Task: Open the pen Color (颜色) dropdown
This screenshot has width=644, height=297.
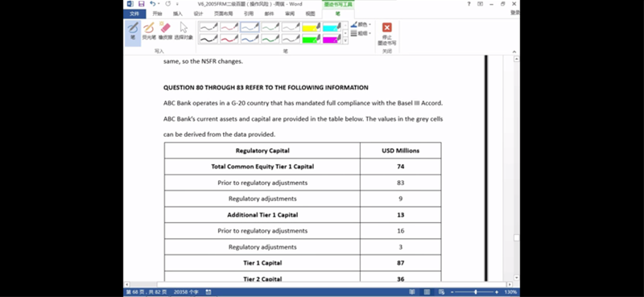Action: point(361,25)
